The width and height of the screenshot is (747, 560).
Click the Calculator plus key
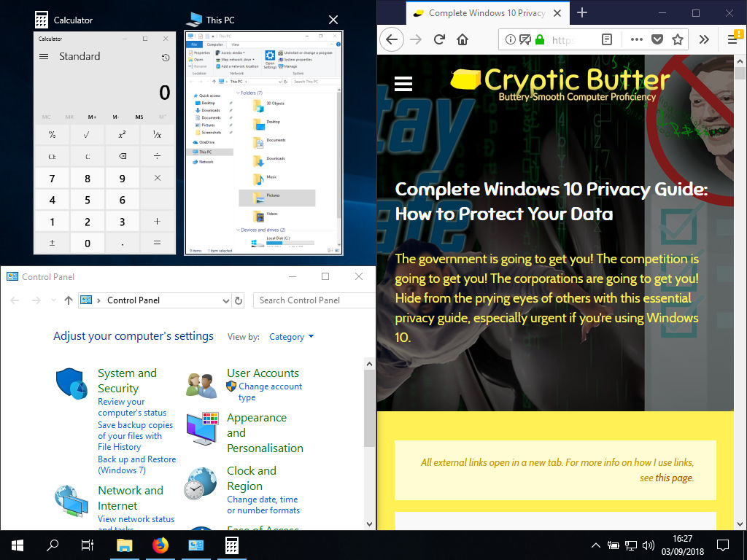point(158,222)
